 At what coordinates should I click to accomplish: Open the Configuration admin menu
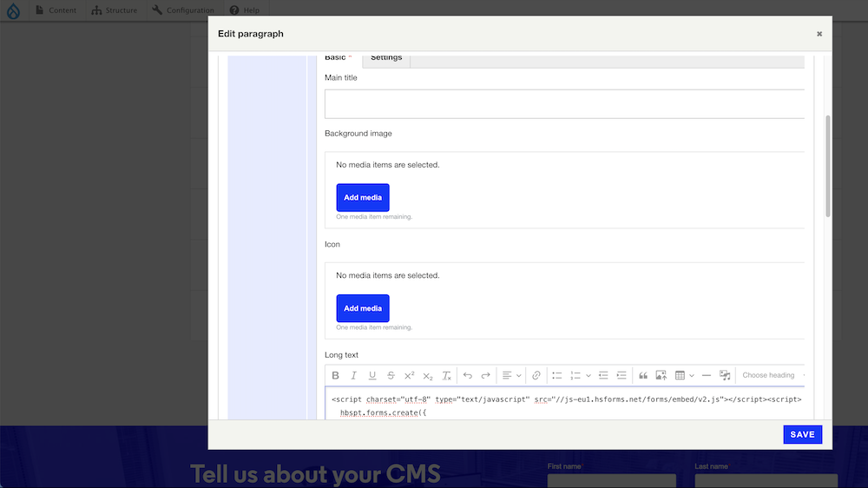[x=183, y=10]
